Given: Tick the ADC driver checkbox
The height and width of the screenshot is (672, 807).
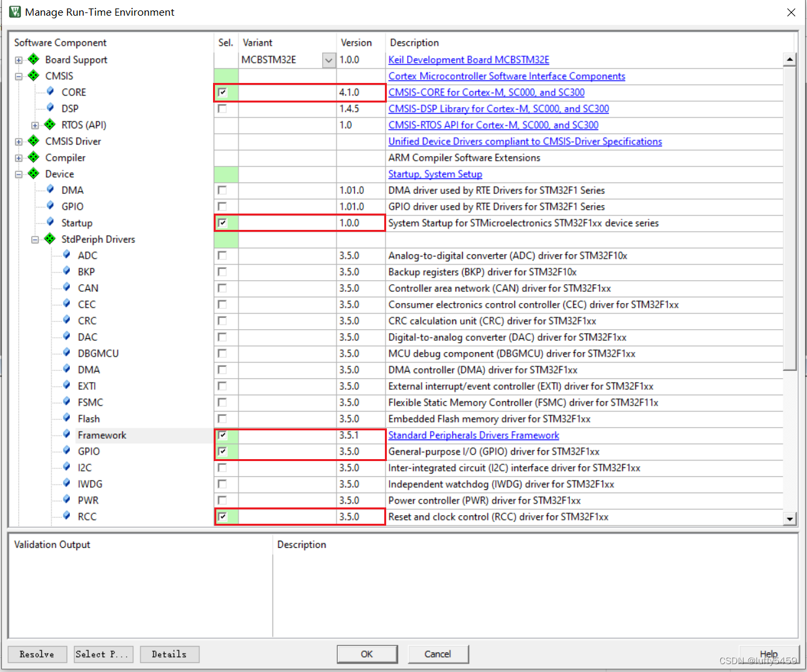Looking at the screenshot, I should tap(222, 255).
